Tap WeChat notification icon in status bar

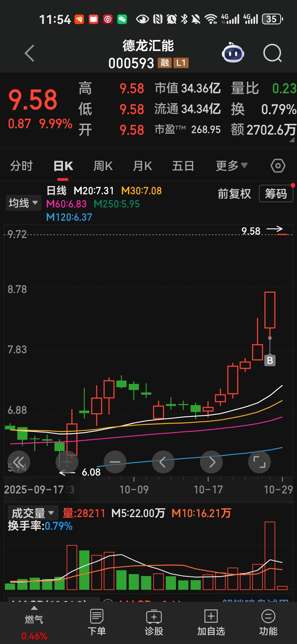pos(122,19)
